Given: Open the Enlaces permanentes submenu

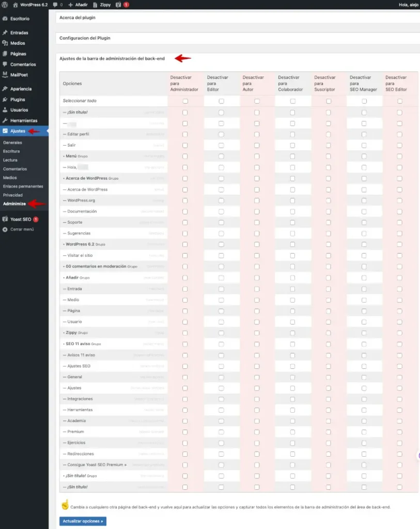Looking at the screenshot, I should [x=23, y=186].
